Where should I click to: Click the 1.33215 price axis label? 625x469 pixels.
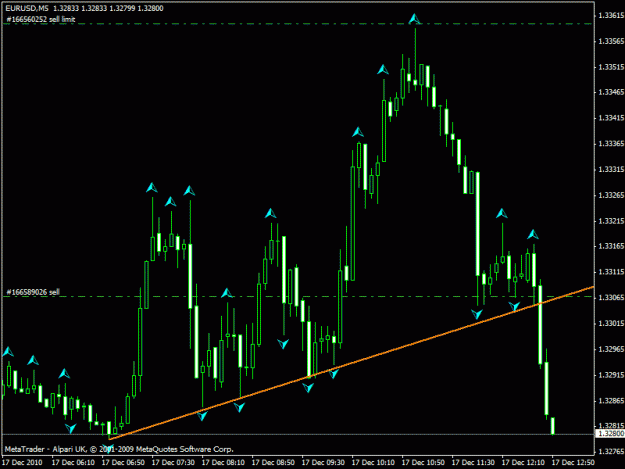click(611, 221)
